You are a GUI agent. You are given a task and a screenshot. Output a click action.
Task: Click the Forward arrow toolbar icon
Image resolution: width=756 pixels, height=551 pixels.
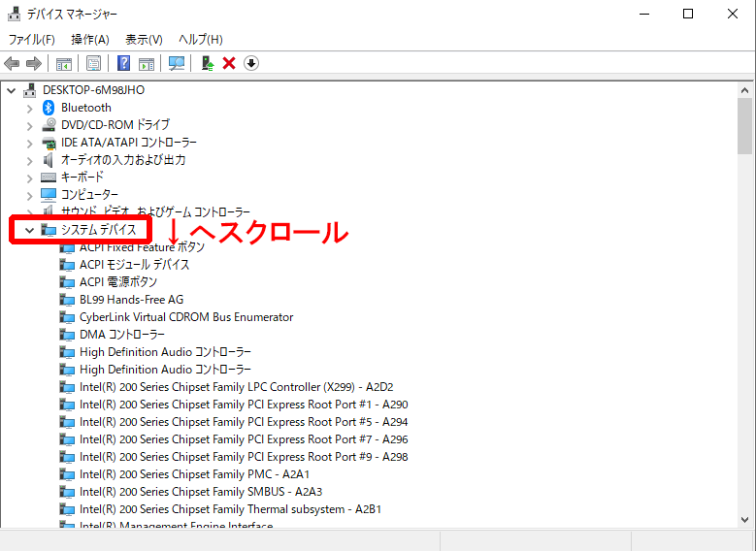pos(34,63)
